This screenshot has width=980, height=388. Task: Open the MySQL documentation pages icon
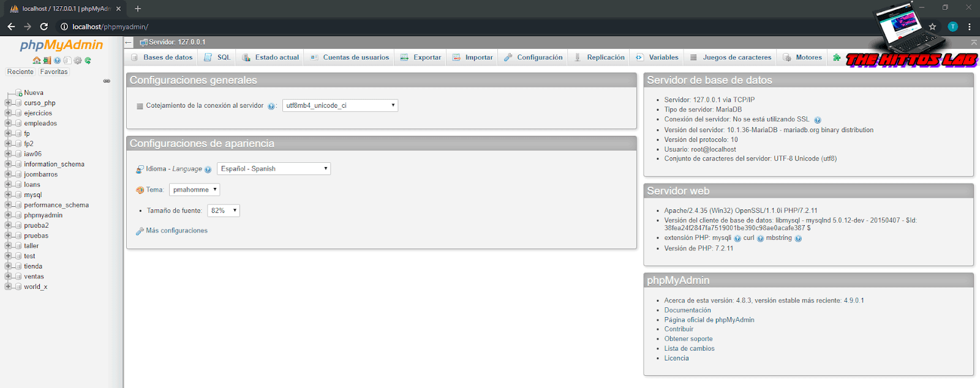67,61
